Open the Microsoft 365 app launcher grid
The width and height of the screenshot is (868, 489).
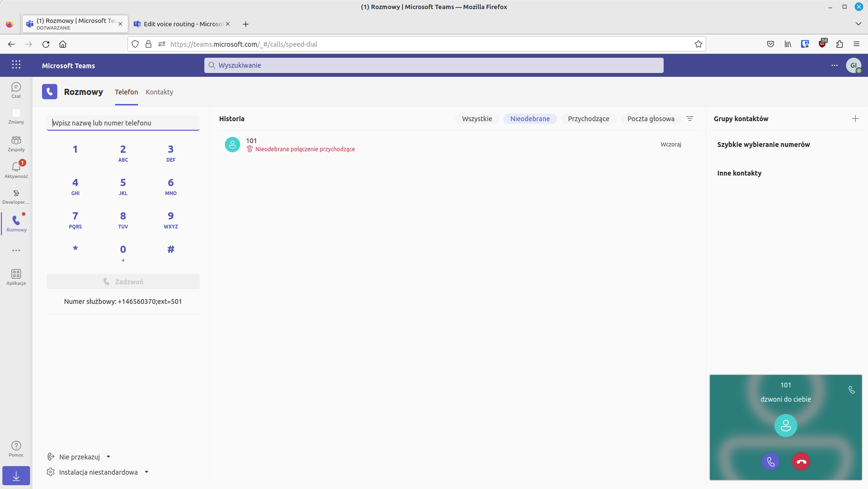(16, 65)
